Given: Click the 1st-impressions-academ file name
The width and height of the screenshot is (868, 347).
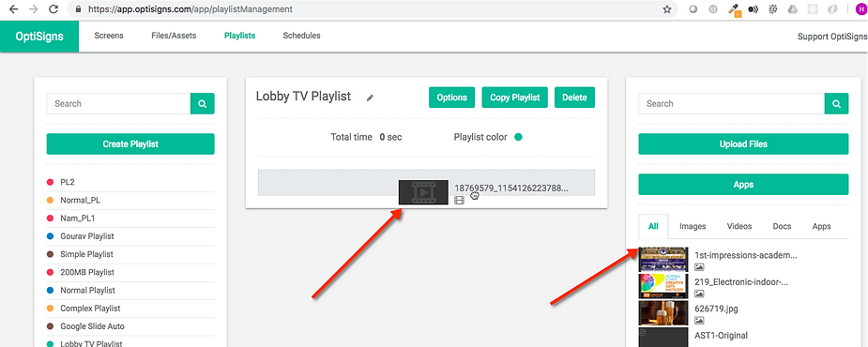Looking at the screenshot, I should pos(746,256).
